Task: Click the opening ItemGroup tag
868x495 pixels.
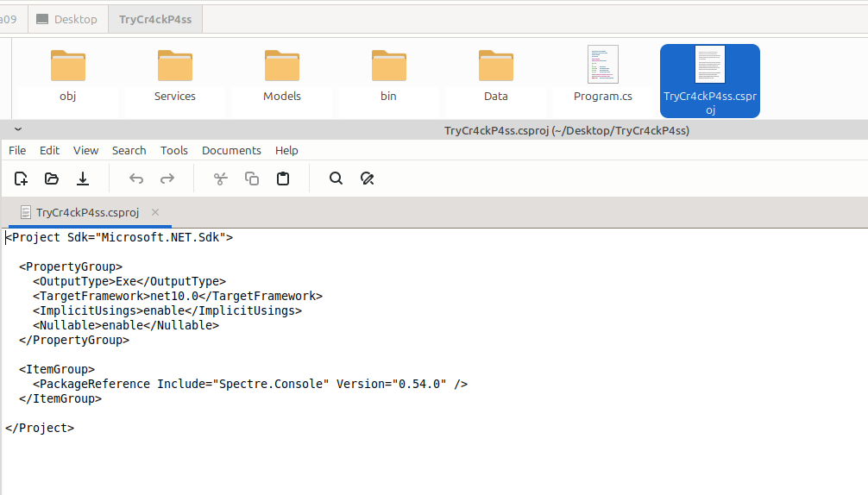Action: coord(56,369)
